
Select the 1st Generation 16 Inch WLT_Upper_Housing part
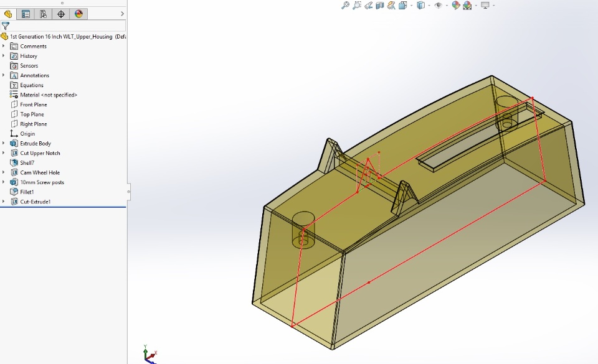coord(64,37)
